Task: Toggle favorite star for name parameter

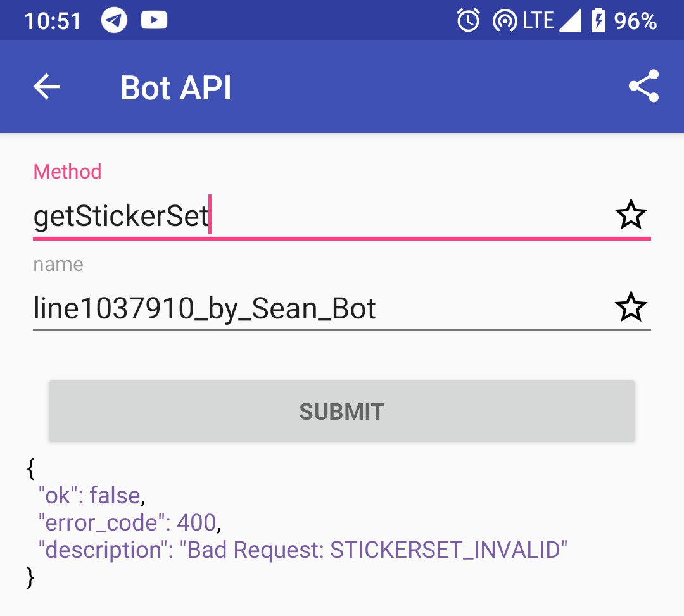Action: [631, 308]
